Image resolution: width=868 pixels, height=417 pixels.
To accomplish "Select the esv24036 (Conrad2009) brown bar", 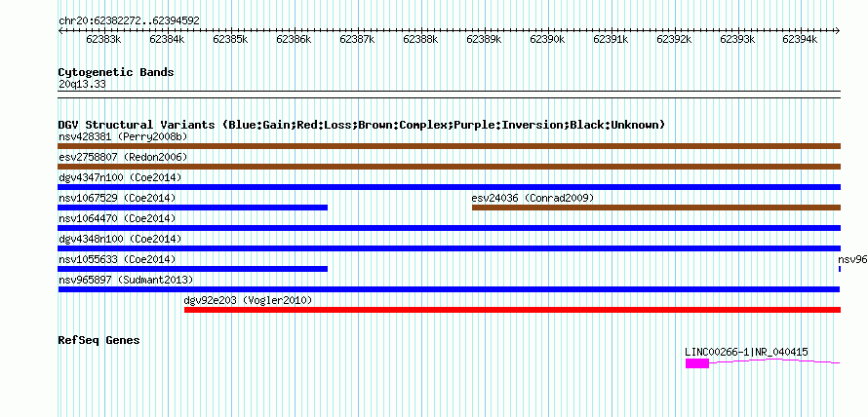I will pyautogui.click(x=656, y=208).
